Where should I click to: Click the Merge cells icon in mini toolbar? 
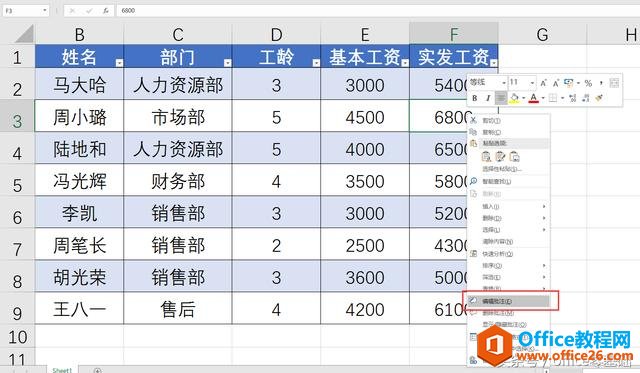coord(614,83)
